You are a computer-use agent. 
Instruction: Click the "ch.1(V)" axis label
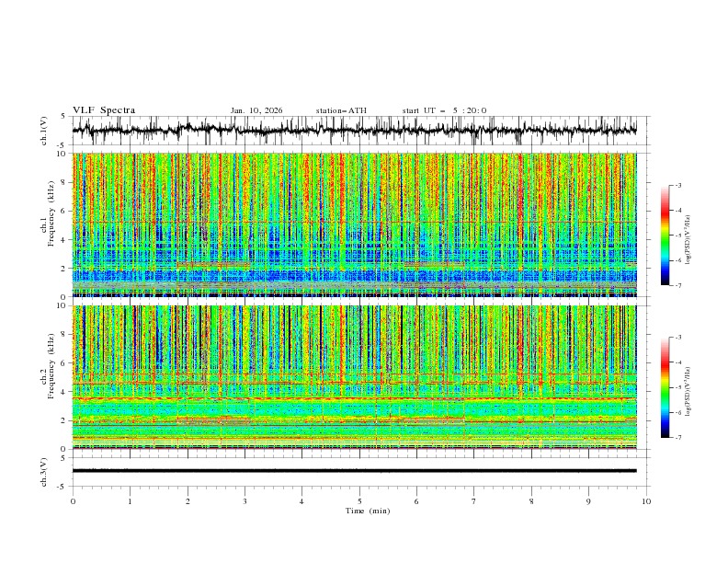(x=44, y=130)
